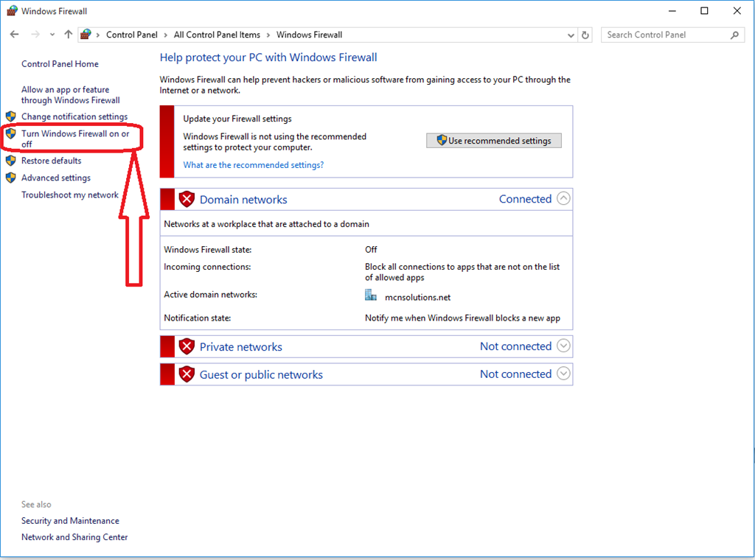
Task: Click Use recommended settings button
Action: (493, 141)
